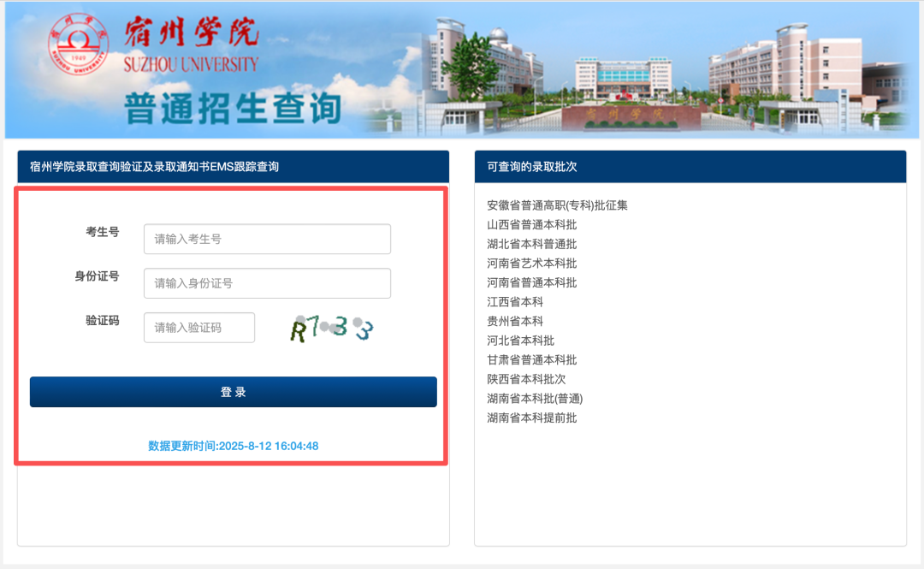Click the 身份证号 input field

pos(267,283)
